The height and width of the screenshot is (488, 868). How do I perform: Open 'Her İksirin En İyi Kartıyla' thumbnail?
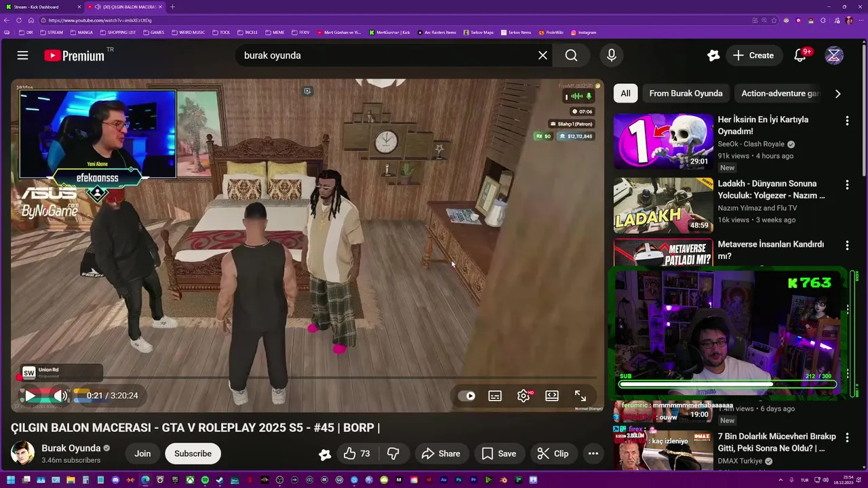(663, 141)
